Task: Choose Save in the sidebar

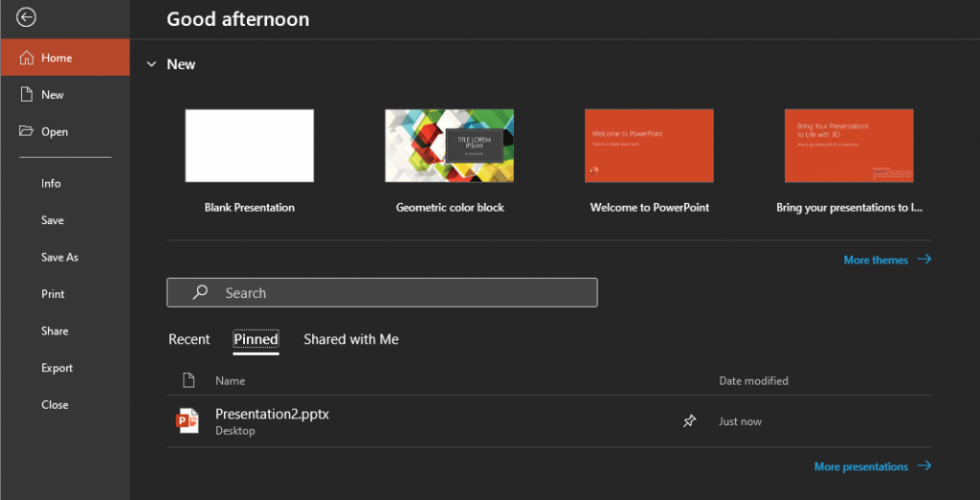Action: tap(53, 220)
